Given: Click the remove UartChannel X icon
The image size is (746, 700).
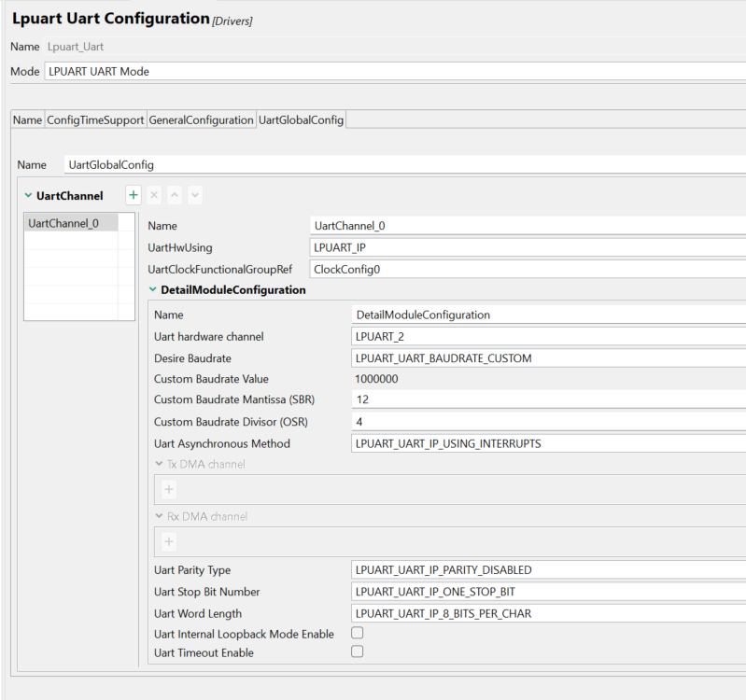Looking at the screenshot, I should point(154,195).
